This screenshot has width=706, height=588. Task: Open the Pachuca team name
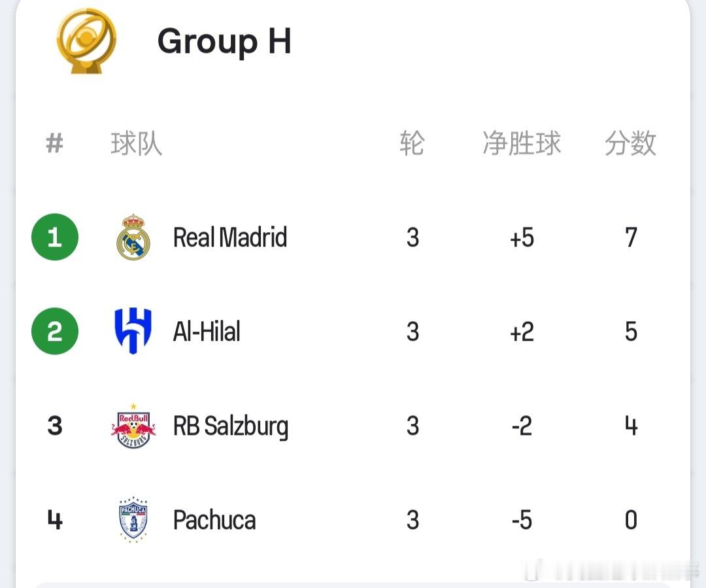pos(214,520)
